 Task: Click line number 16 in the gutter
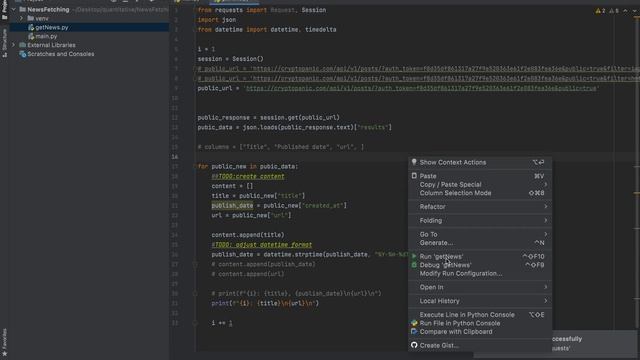click(175, 157)
